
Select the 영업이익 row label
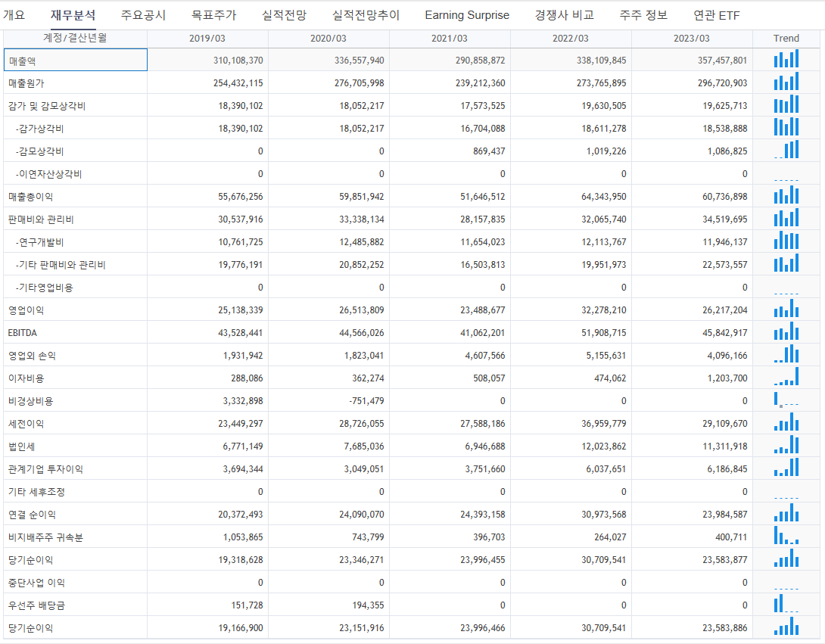26,310
